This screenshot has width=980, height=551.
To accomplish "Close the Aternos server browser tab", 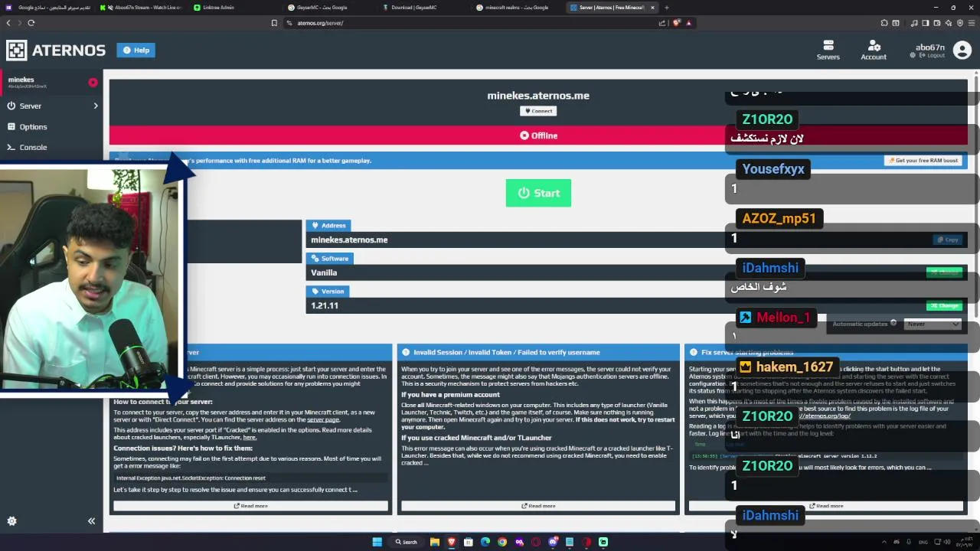I will point(652,8).
